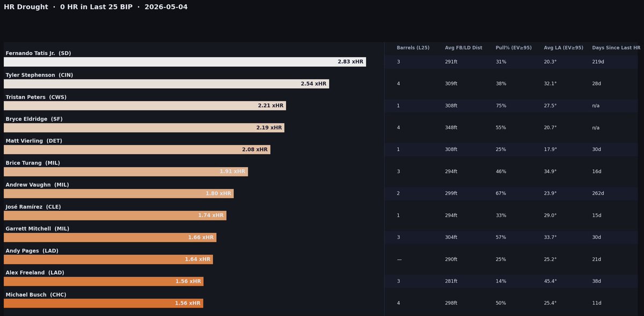
Task: Click the 16d days-since-HR cell
Action: click(x=596, y=172)
